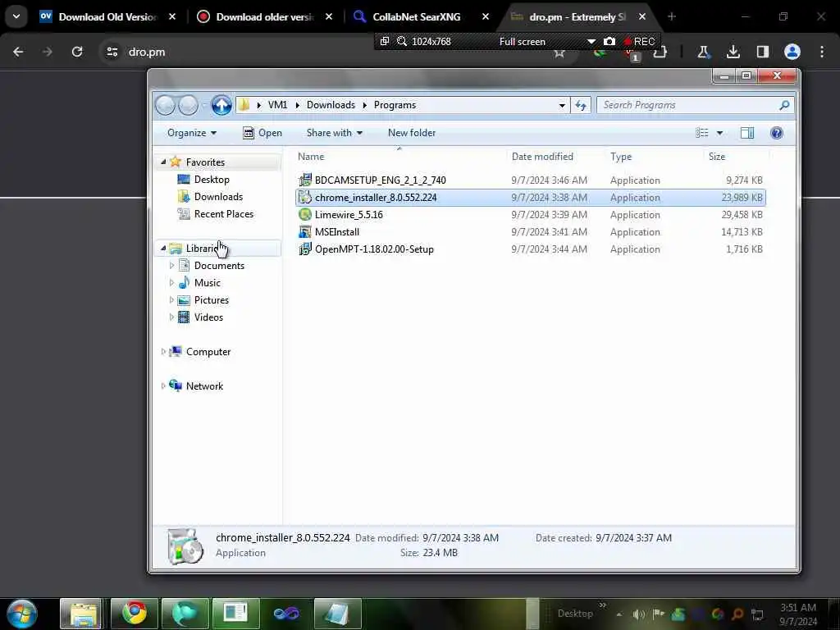Click the search magnifier in Search Programs box
Viewport: 840px width, 630px height.
point(784,105)
